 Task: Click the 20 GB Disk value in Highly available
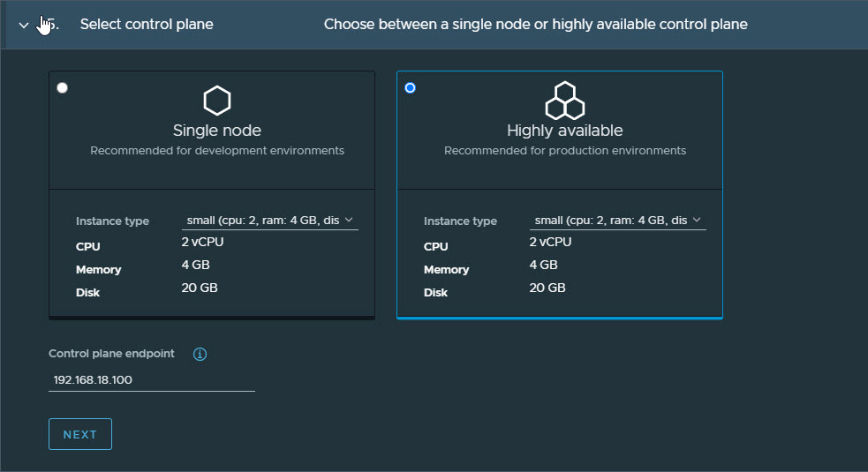click(547, 288)
